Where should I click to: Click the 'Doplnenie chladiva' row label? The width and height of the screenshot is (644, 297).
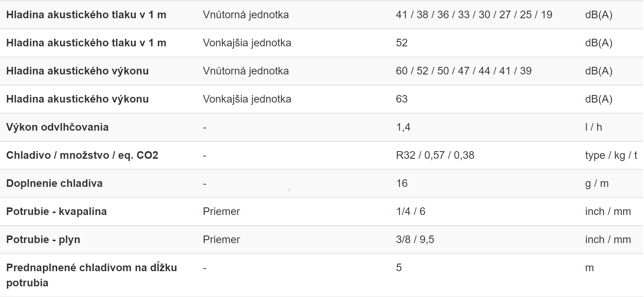[54, 183]
